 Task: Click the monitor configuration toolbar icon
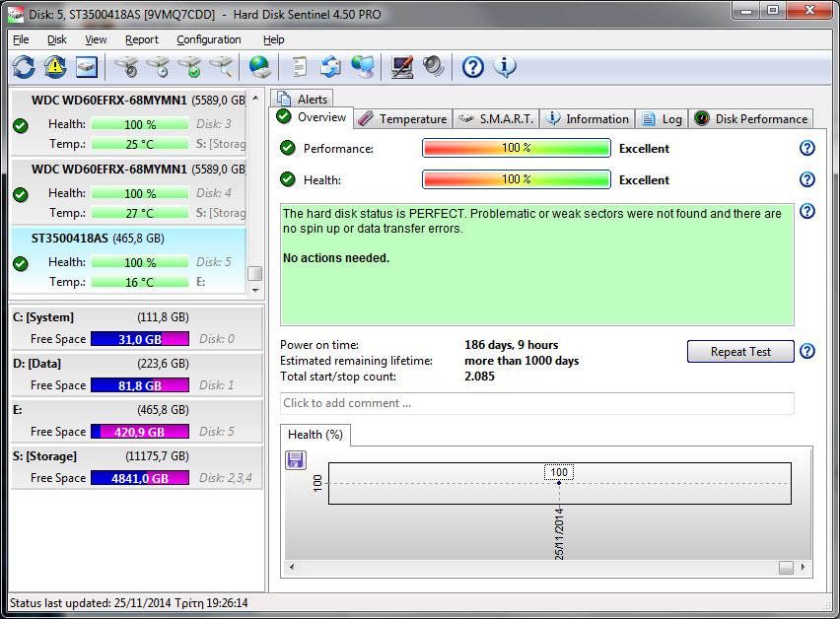point(402,67)
